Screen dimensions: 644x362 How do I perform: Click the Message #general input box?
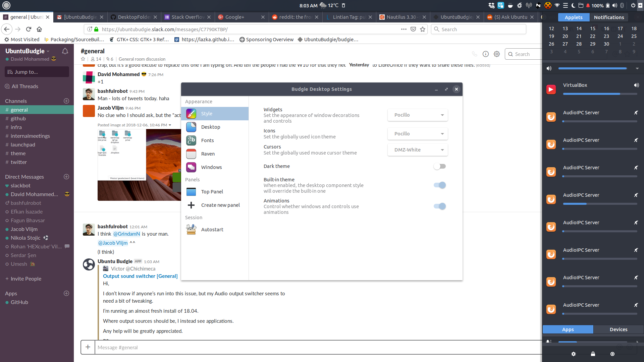319,347
